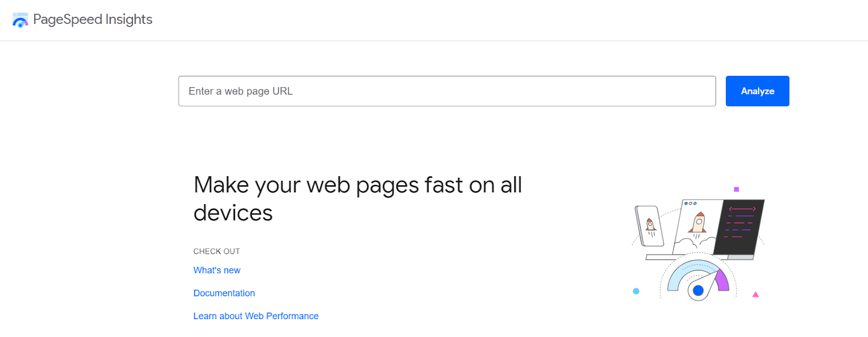Click the PageSpeed Insights logo icon
This screenshot has width=868, height=337.
(x=20, y=20)
